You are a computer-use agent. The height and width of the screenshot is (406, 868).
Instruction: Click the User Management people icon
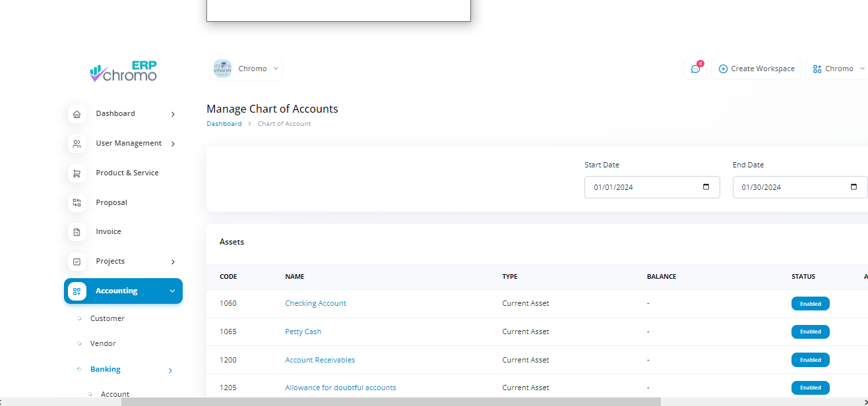(x=77, y=144)
